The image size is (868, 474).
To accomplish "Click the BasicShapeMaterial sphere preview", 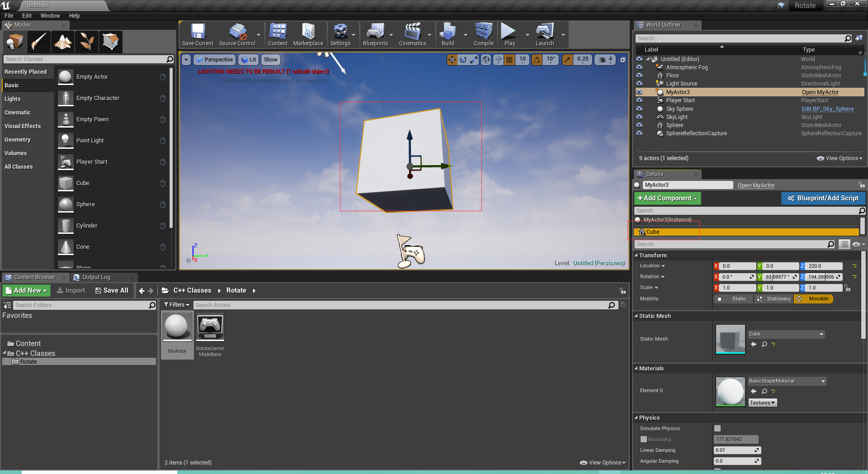I will (730, 392).
